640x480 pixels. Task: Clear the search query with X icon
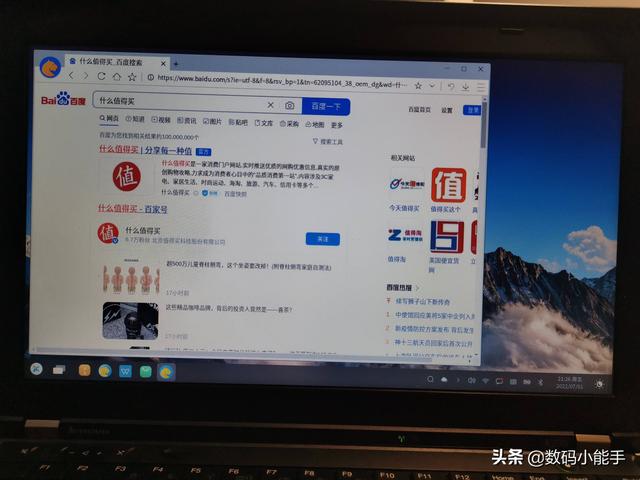(x=270, y=105)
